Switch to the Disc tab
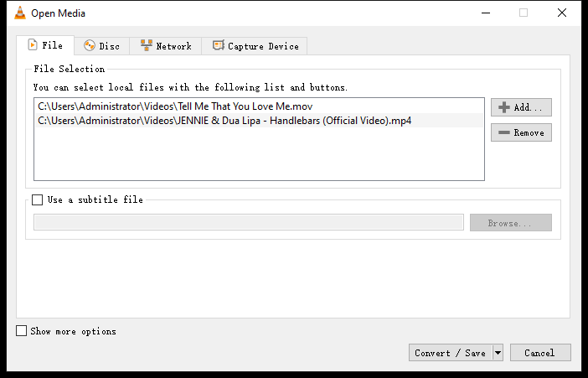The image size is (588, 378). pos(101,46)
